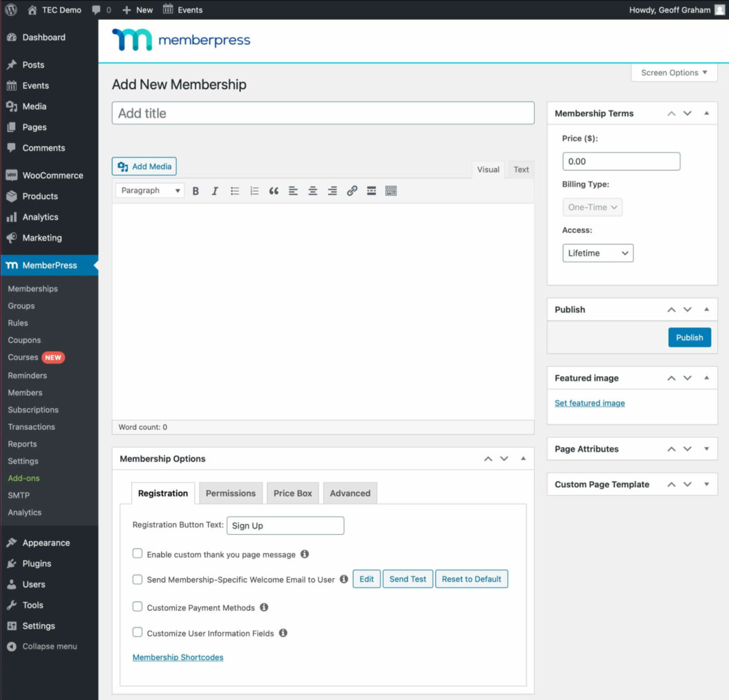Click the Publish button

[x=690, y=337]
